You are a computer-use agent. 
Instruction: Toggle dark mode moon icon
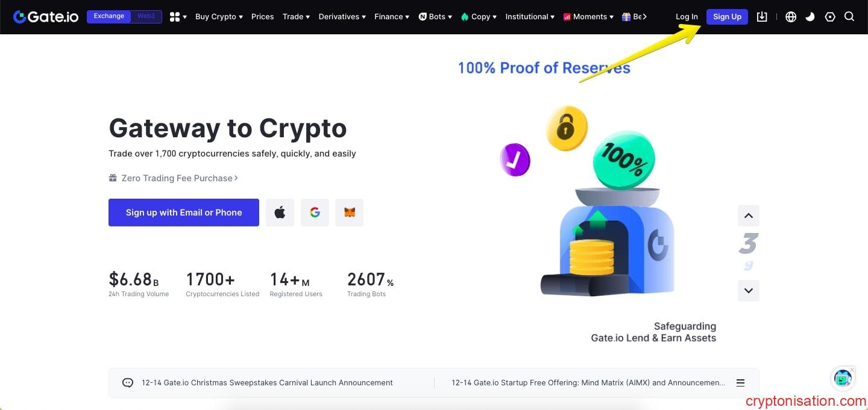(810, 17)
